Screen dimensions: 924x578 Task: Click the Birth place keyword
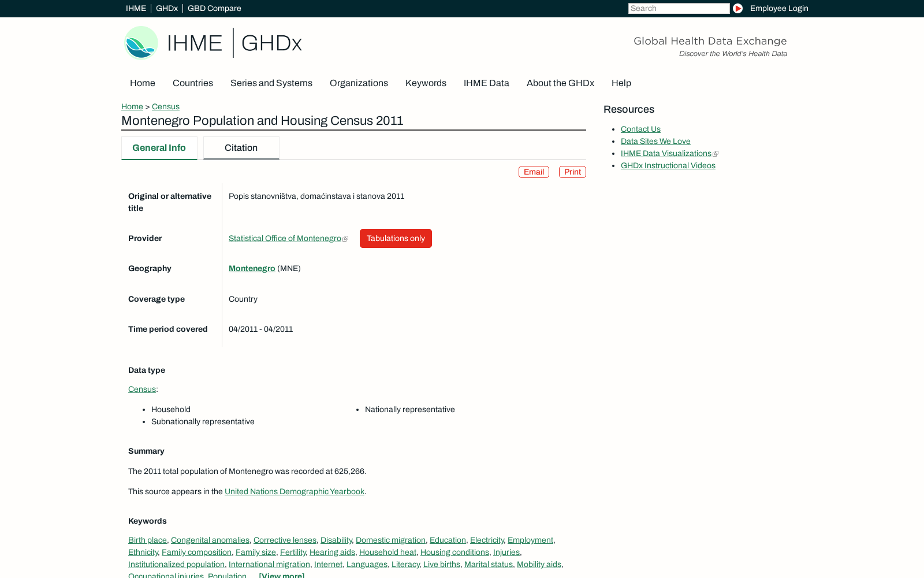pyautogui.click(x=147, y=540)
